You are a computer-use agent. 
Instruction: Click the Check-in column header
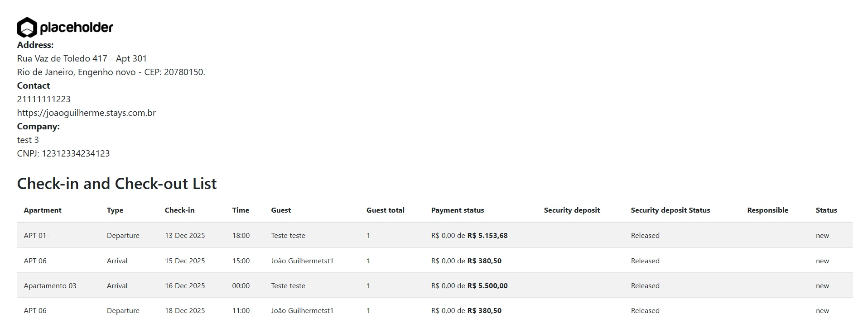[179, 210]
